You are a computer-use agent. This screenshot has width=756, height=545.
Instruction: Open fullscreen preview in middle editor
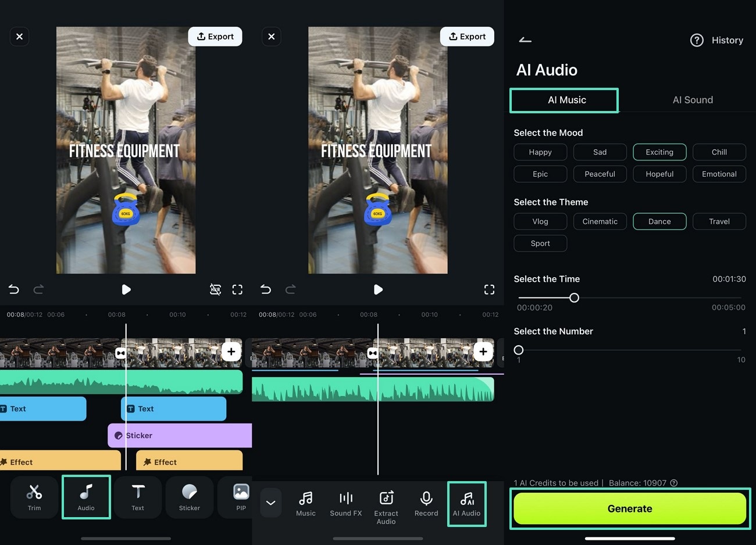pos(490,289)
